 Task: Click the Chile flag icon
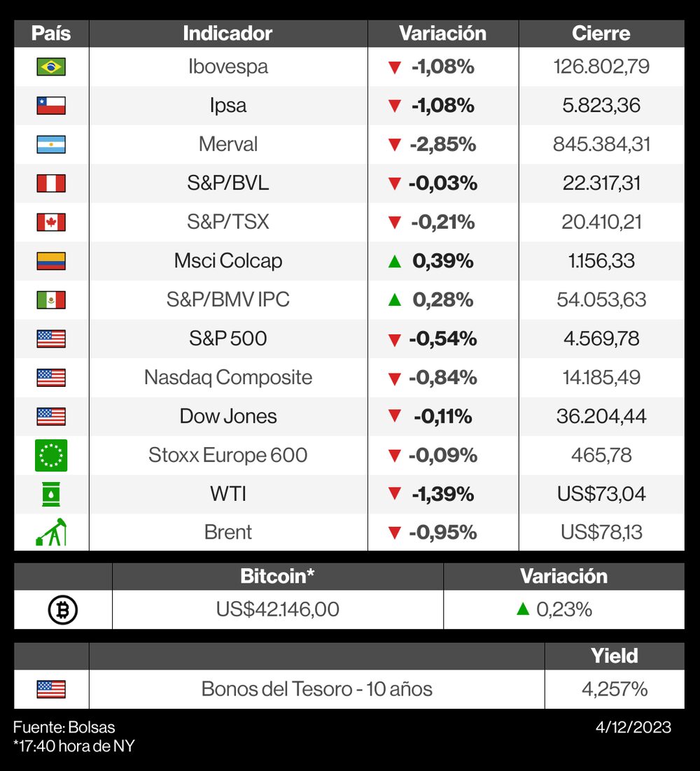51,106
